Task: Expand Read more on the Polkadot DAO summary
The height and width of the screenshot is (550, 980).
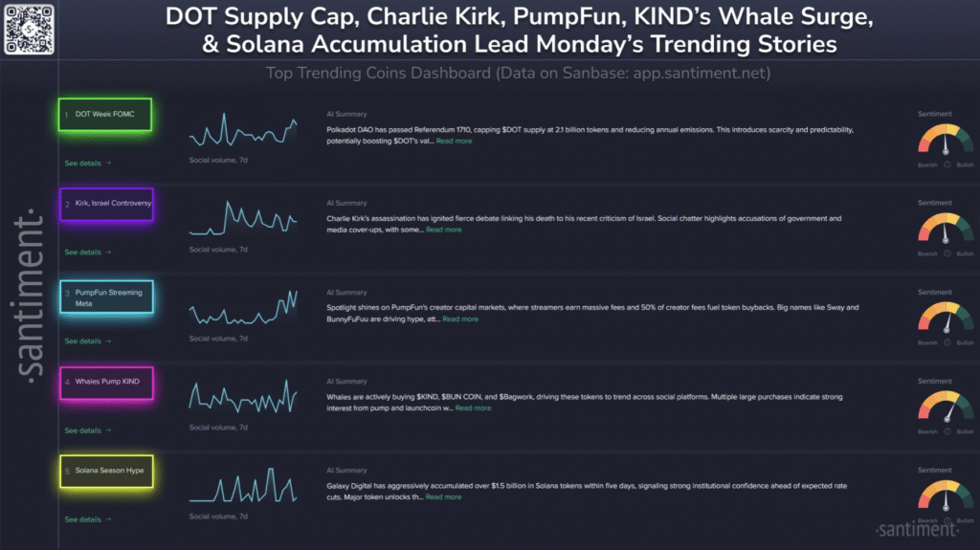Action: (454, 142)
